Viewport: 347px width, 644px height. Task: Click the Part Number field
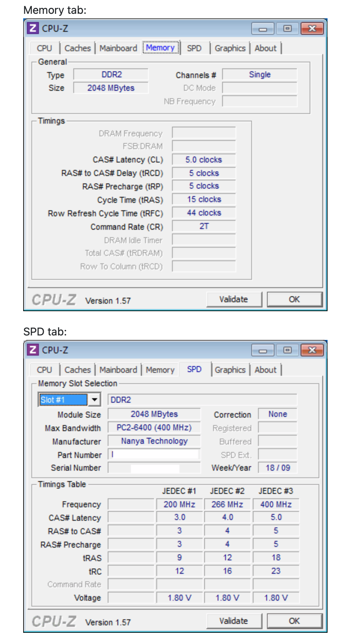[154, 454]
